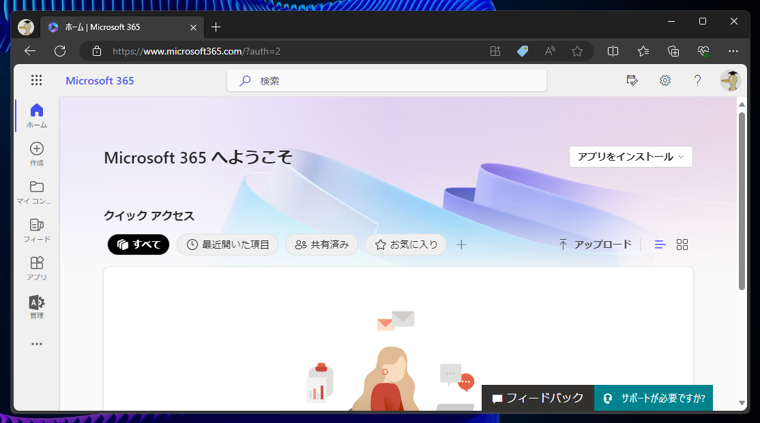Refresh the browser page

pos(60,51)
